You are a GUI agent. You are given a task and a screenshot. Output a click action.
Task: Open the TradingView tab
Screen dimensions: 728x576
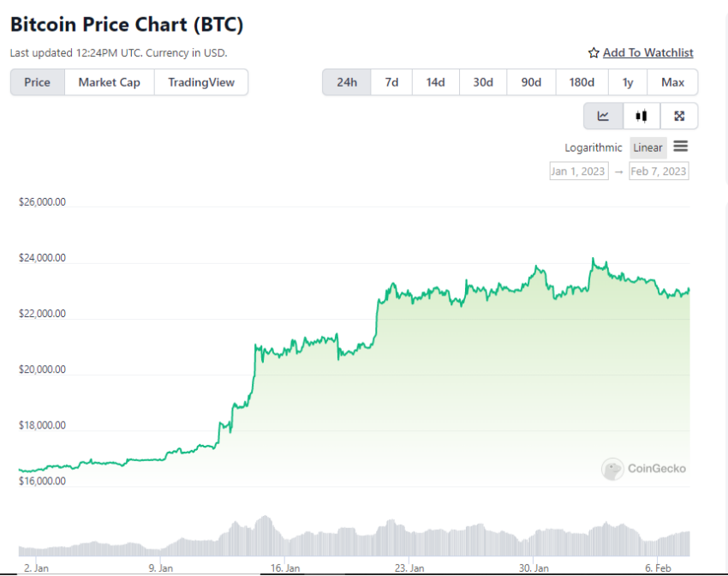(201, 82)
